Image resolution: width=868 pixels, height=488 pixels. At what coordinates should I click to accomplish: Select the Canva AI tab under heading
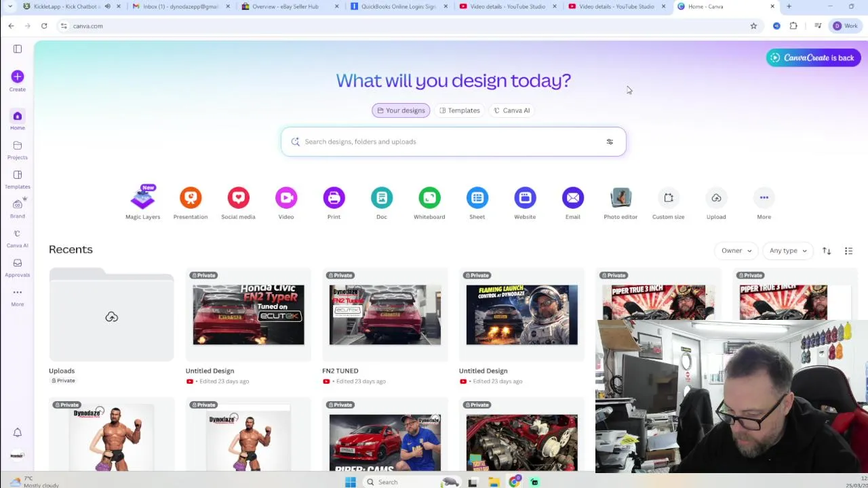511,110
